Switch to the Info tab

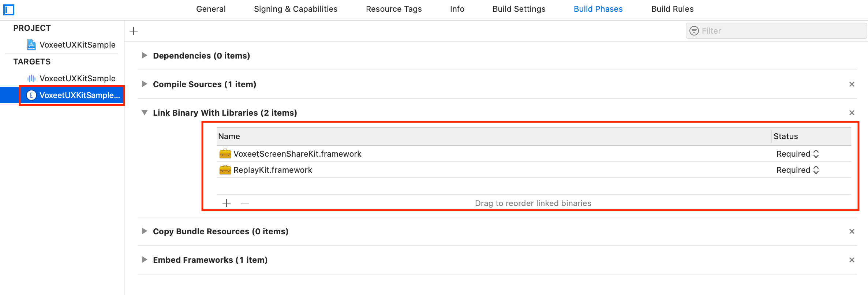pos(457,9)
